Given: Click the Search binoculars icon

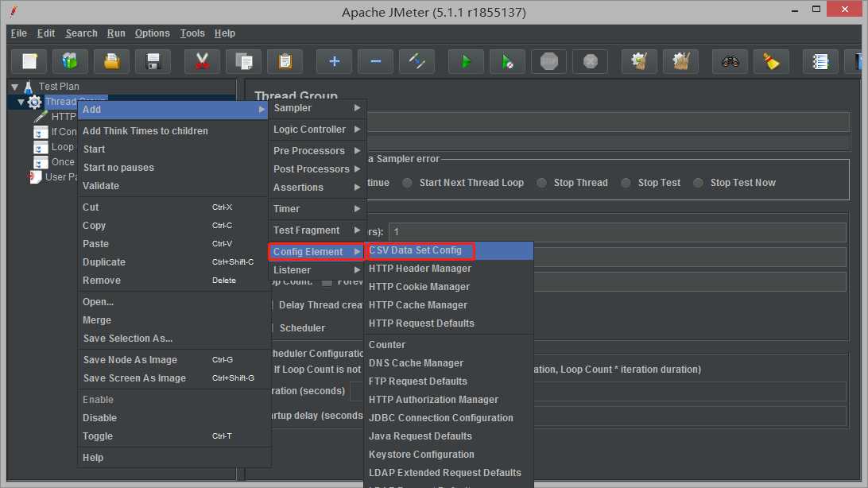Looking at the screenshot, I should (x=730, y=61).
